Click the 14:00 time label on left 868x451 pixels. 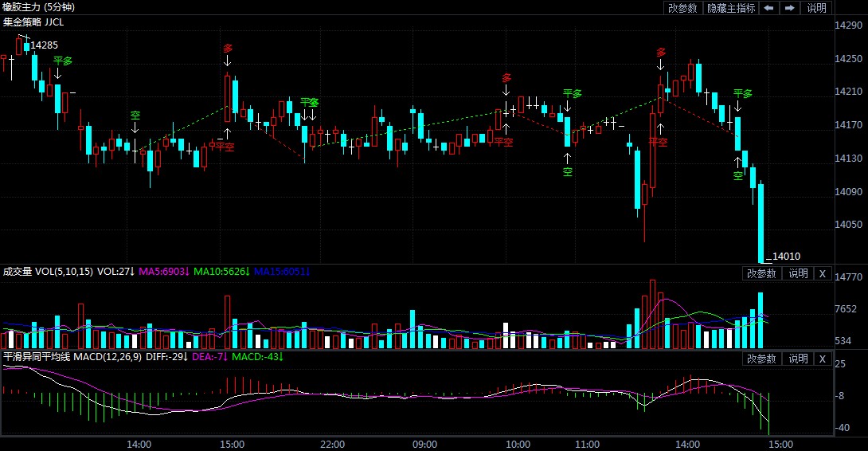click(139, 445)
